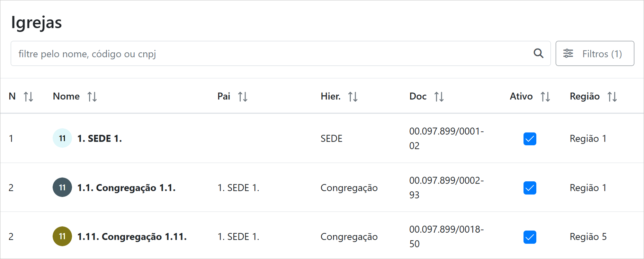This screenshot has width=644, height=259.
Task: Sort by Hier. column arrows
Action: coord(353,96)
